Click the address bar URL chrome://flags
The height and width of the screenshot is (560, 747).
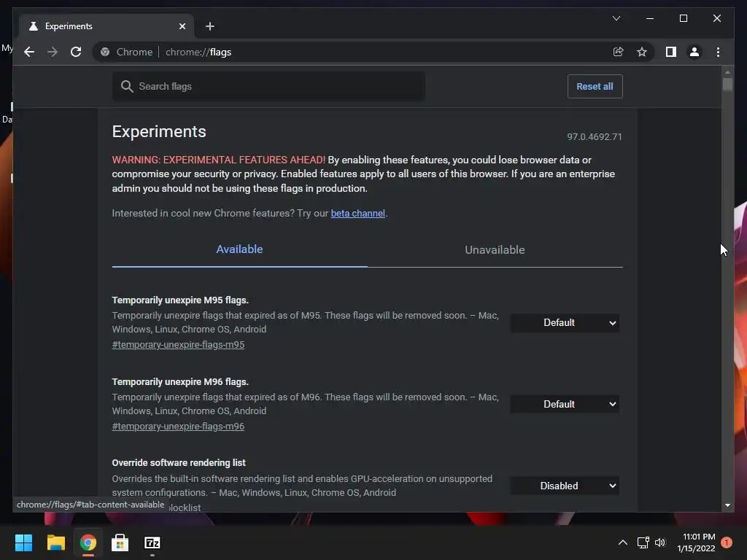pos(198,52)
